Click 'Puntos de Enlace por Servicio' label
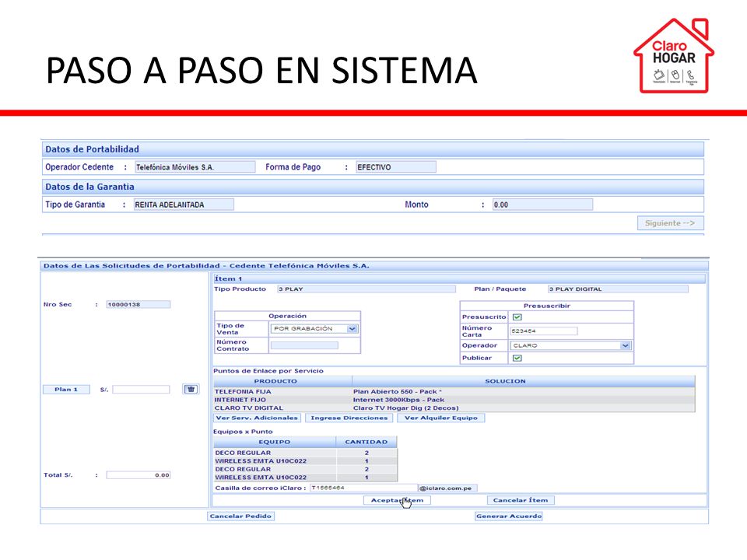This screenshot has height=560, width=747. (x=268, y=370)
